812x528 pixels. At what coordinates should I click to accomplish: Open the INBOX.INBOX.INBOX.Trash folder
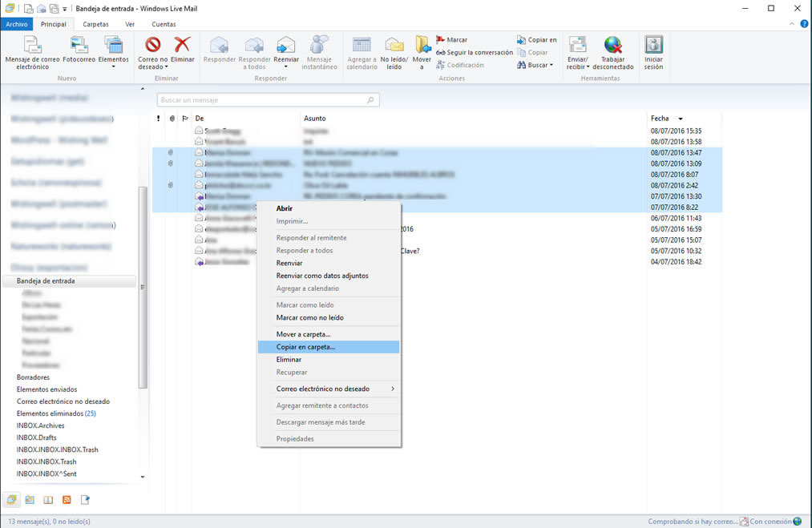pyautogui.click(x=57, y=449)
